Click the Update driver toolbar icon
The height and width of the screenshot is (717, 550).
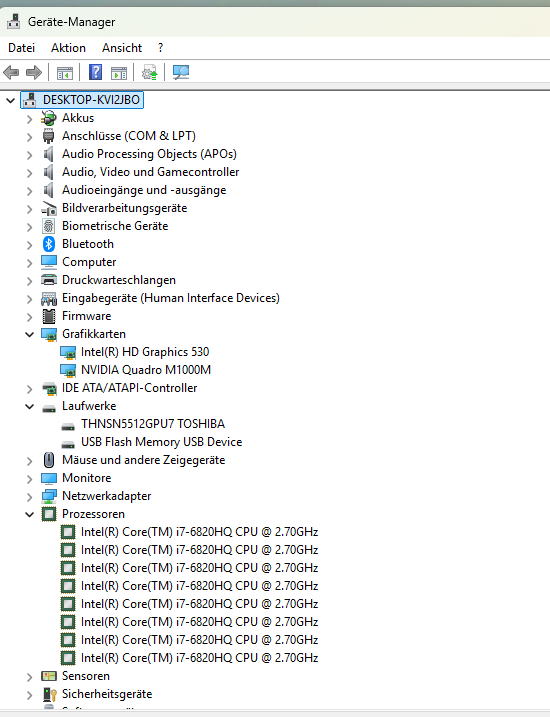click(150, 72)
